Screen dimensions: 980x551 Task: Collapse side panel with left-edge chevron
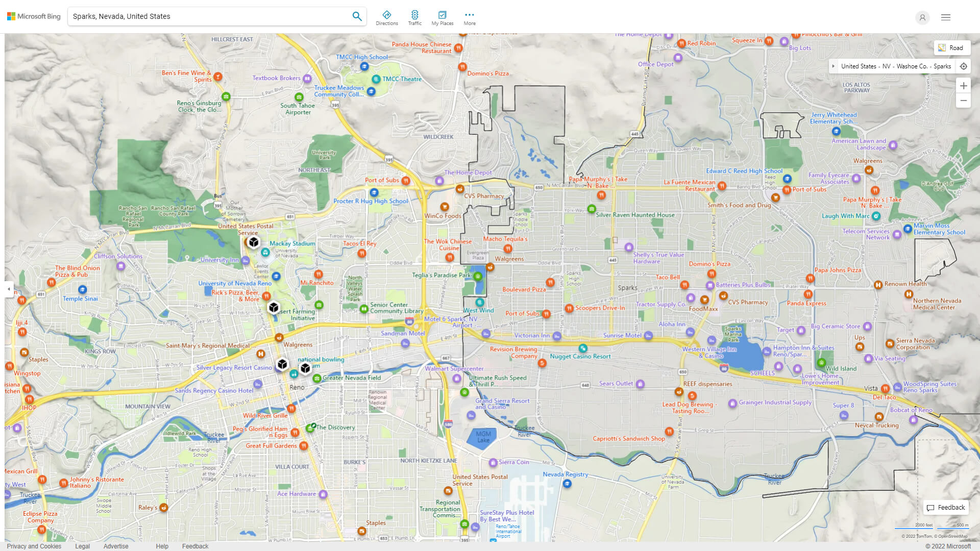tap(8, 289)
